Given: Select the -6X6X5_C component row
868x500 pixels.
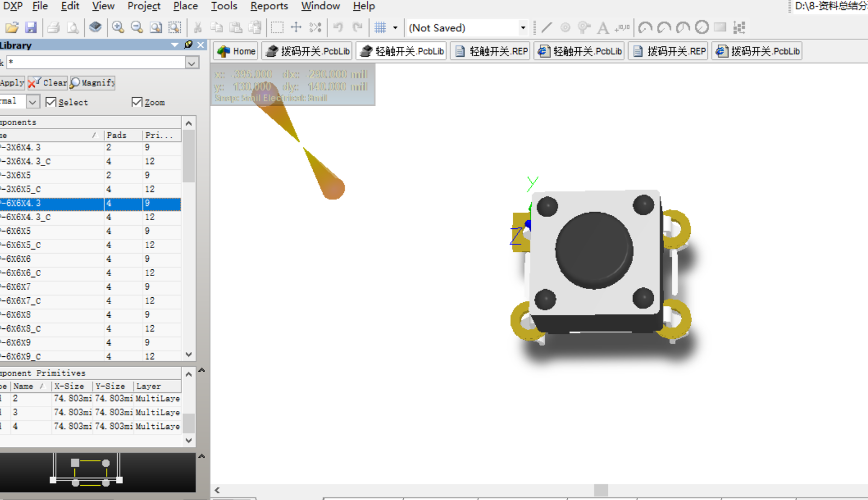Looking at the screenshot, I should point(90,245).
